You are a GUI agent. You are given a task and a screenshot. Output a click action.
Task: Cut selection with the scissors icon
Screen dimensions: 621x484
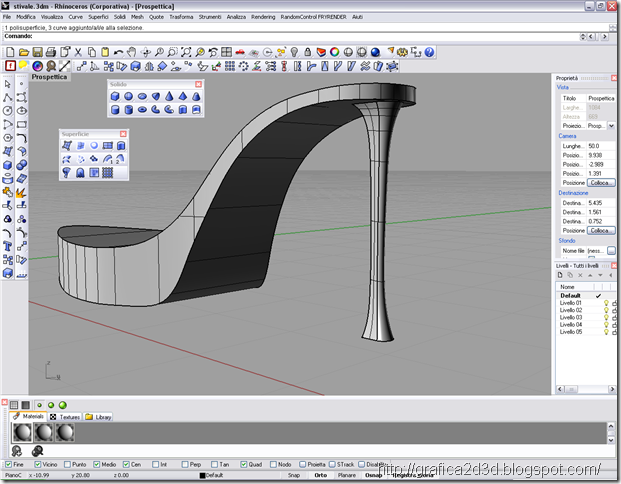(x=78, y=52)
